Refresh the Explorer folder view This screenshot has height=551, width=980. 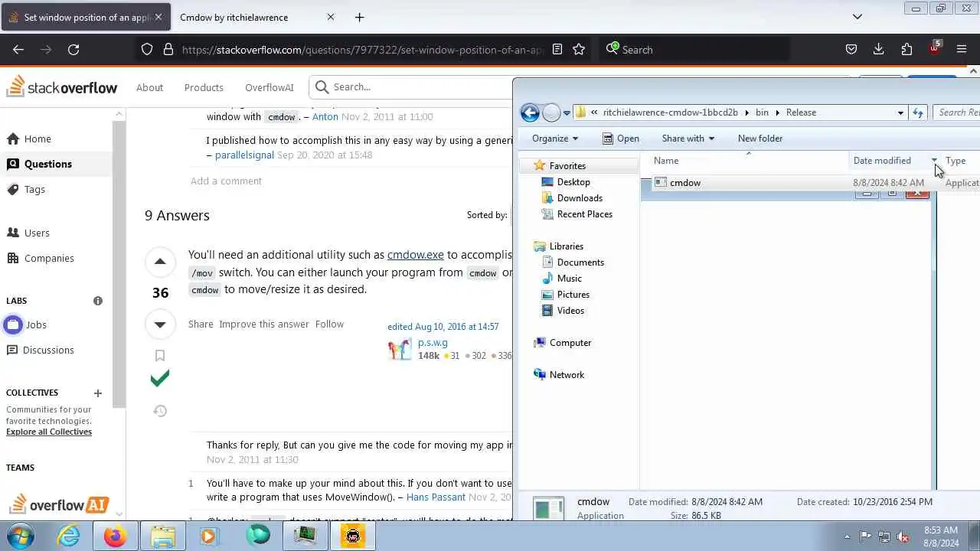918,112
